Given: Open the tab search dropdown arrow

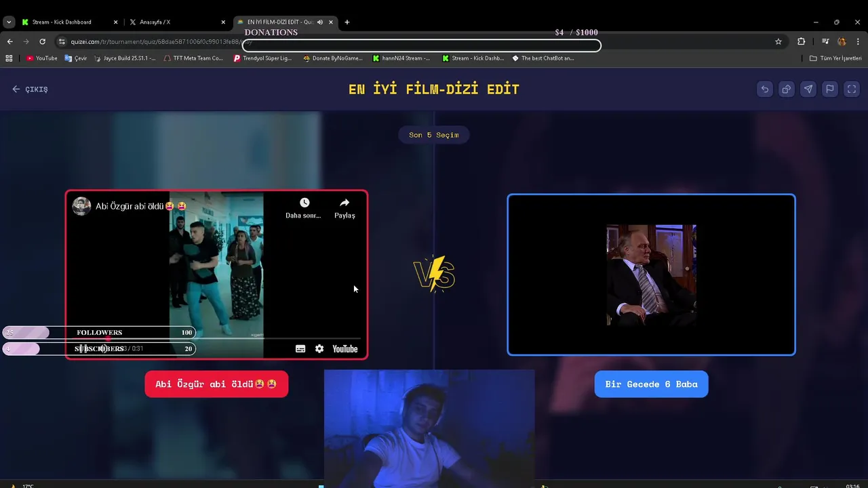Looking at the screenshot, I should point(9,22).
